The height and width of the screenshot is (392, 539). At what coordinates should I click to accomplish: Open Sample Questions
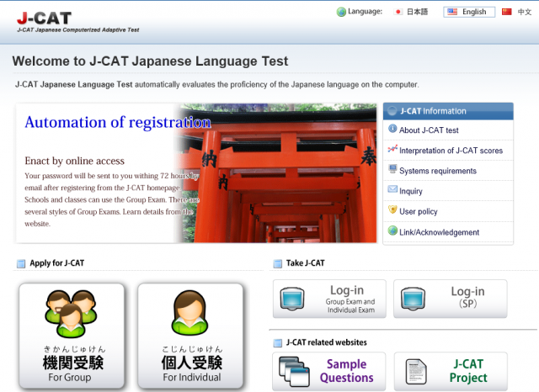[329, 371]
